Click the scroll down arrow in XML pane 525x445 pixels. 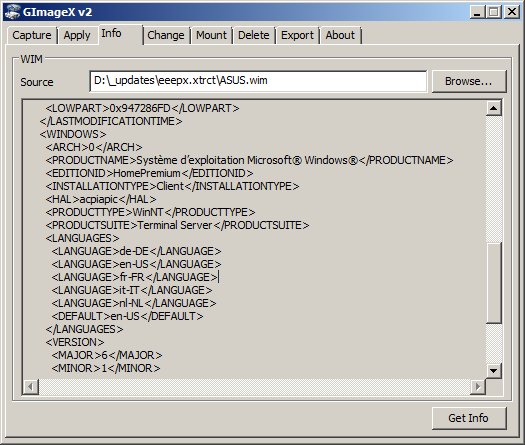(x=494, y=371)
